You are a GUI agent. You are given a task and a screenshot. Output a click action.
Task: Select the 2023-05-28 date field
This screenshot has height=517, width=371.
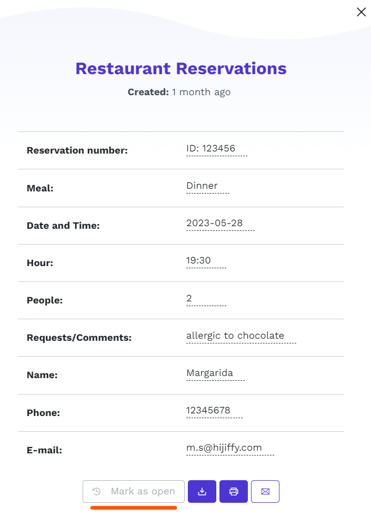click(x=220, y=224)
